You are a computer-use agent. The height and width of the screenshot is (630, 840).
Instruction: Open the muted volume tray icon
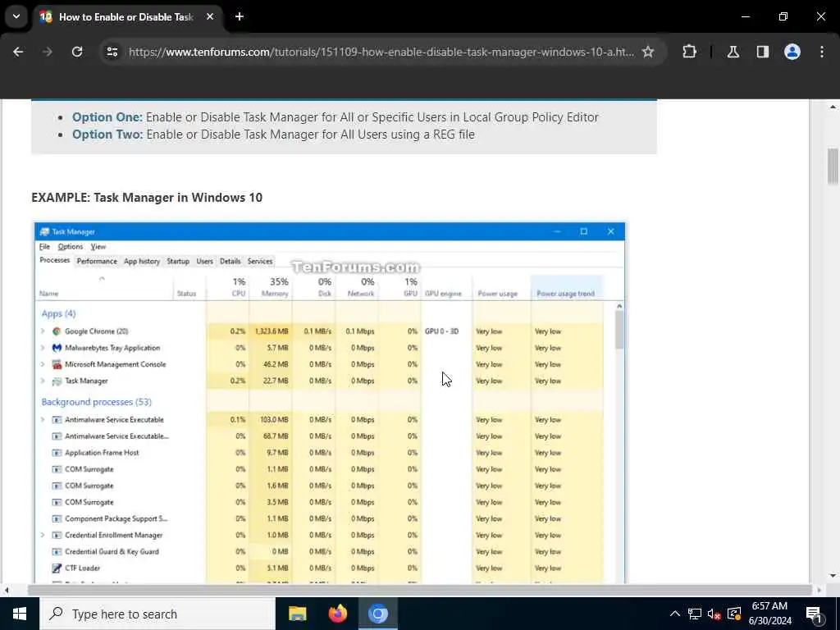[714, 614]
